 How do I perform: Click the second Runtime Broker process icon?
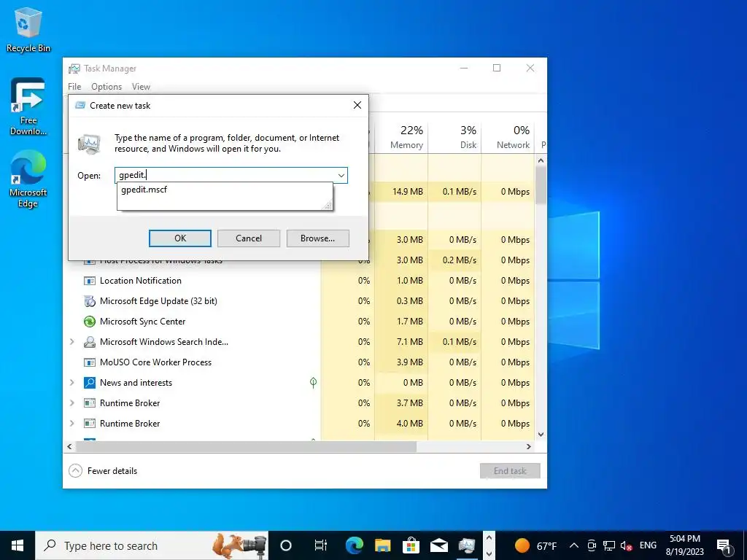(90, 424)
